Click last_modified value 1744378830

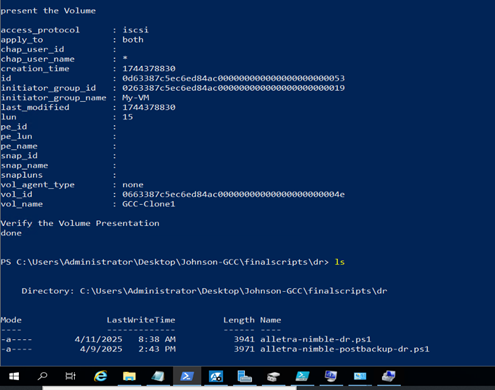coord(149,107)
